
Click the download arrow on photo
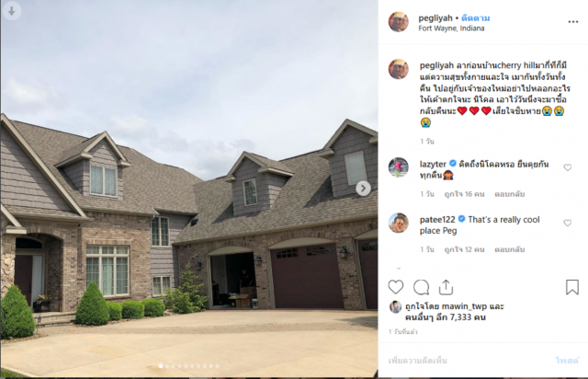coord(12,11)
